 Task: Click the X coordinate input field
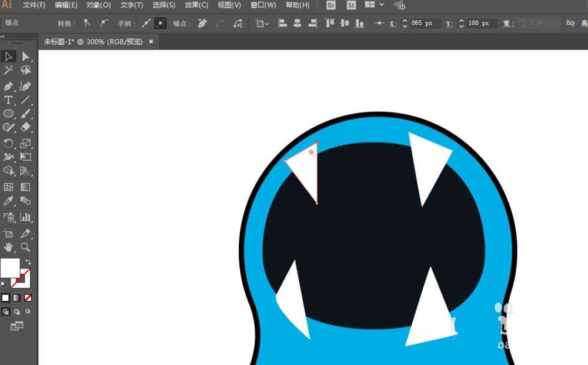point(425,24)
